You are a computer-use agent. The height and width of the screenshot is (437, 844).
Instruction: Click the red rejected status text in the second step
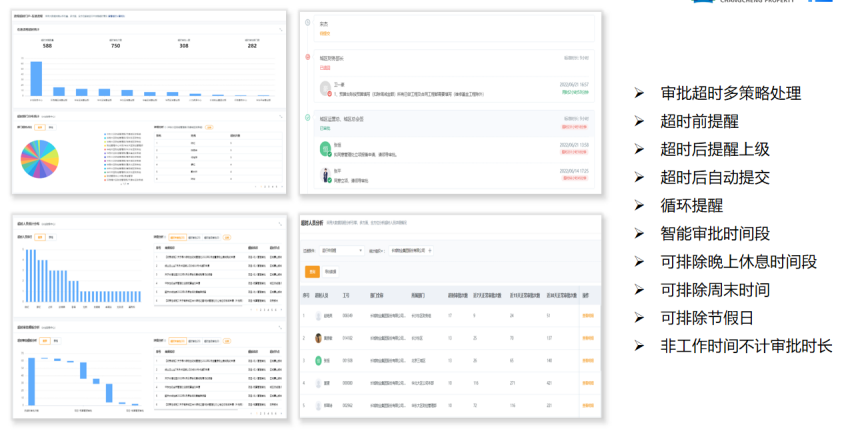325,68
